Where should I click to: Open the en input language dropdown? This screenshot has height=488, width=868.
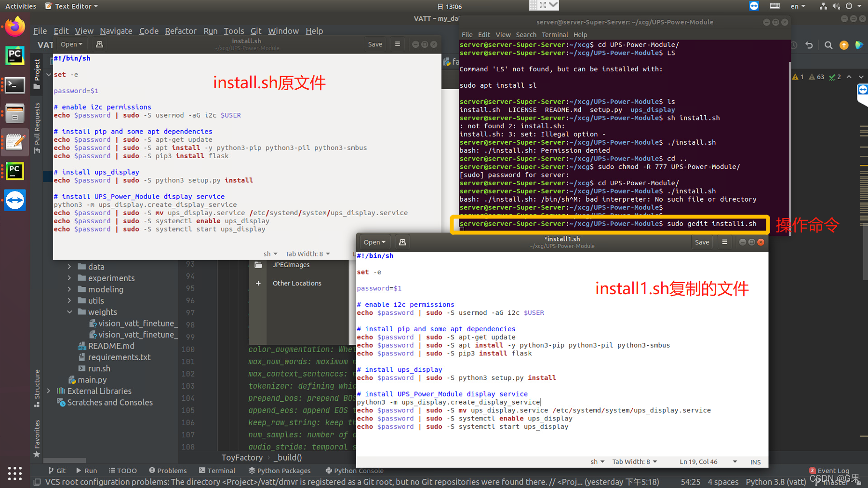[x=798, y=6]
